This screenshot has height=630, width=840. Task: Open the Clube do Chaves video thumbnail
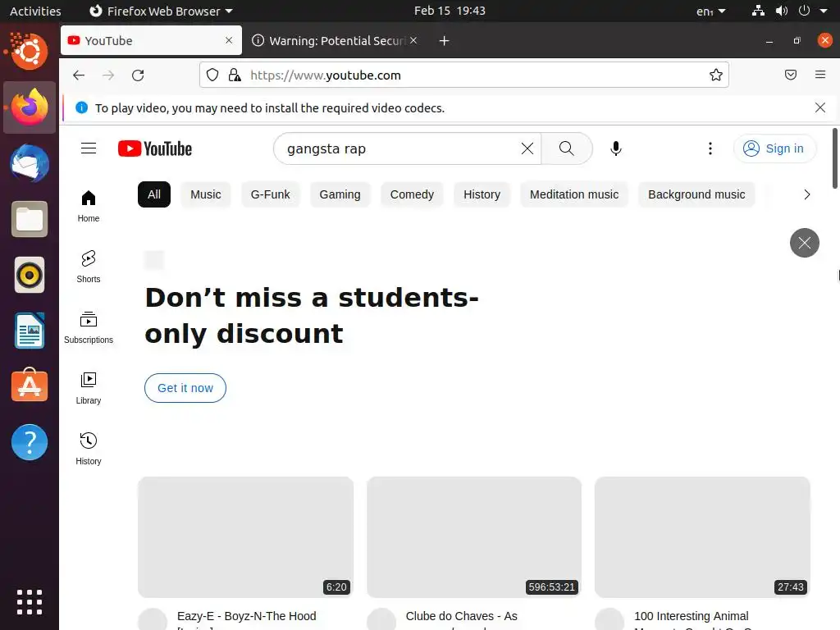point(474,536)
